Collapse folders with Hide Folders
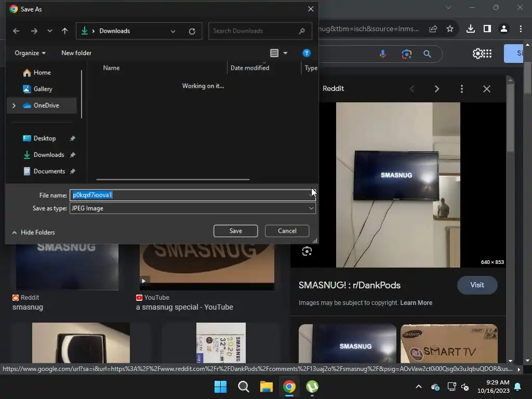This screenshot has width=532, height=399. click(33, 232)
